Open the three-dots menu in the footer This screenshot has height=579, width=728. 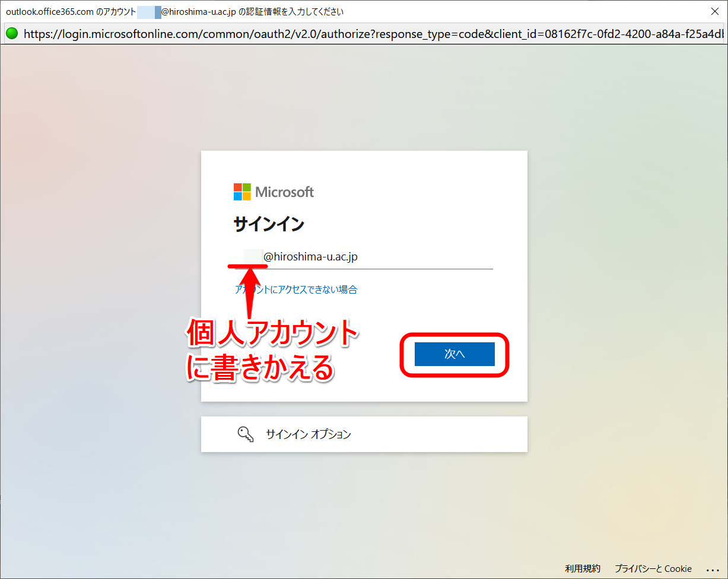[x=713, y=568]
